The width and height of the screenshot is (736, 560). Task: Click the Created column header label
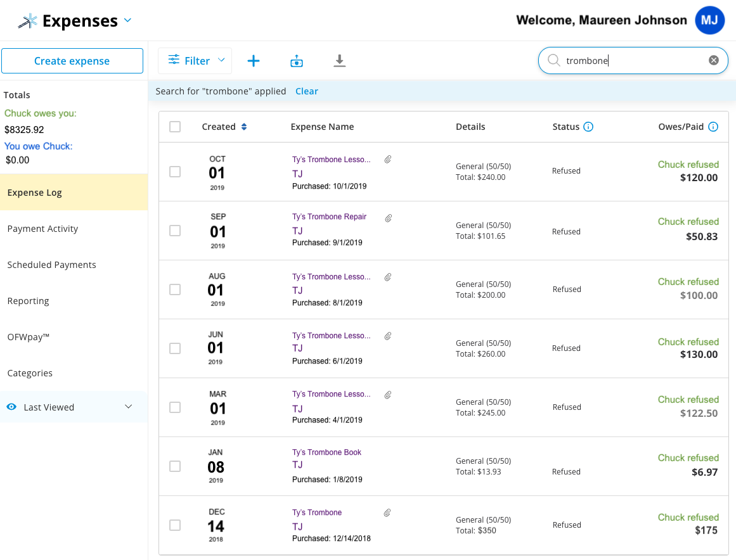click(219, 127)
